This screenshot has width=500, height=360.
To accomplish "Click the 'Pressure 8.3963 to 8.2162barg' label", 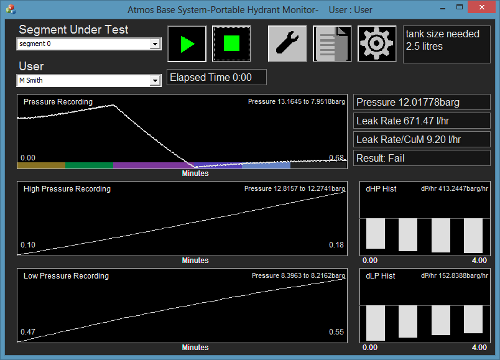I will [x=298, y=276].
